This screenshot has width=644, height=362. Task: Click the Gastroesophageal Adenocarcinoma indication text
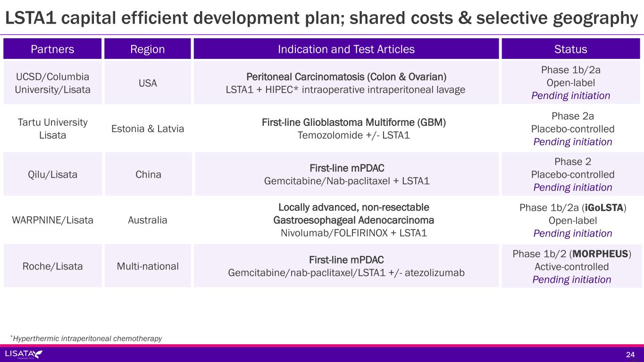[x=353, y=220]
